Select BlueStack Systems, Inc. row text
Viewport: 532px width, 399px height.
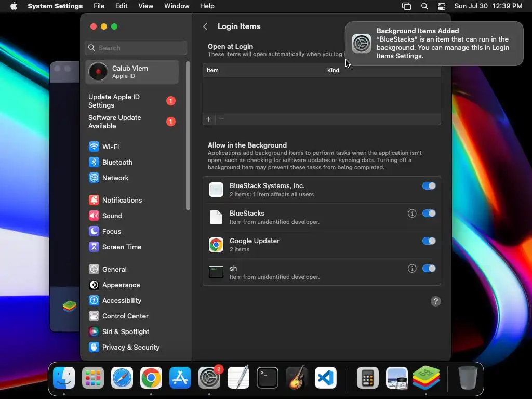[x=267, y=186]
